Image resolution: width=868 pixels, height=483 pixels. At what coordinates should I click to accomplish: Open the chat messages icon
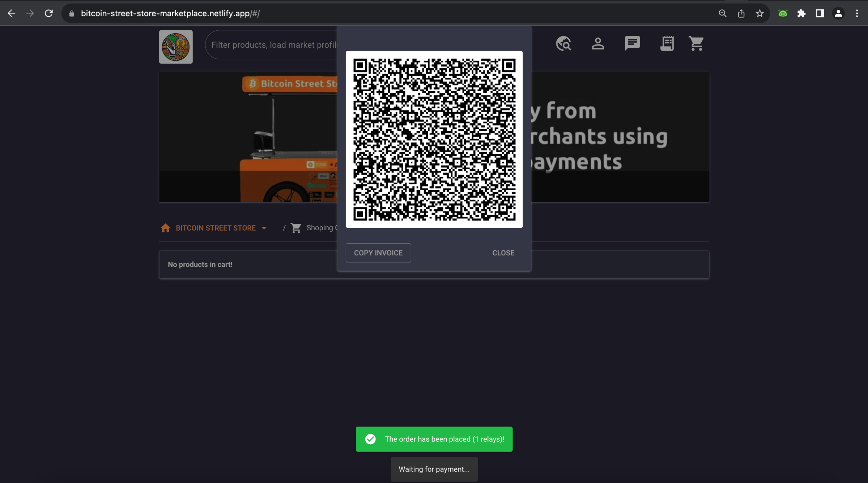pos(632,44)
